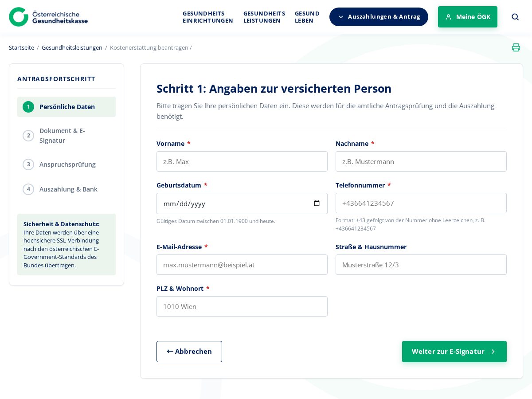Focus the E-Mail-Adresse input field

[242, 265]
